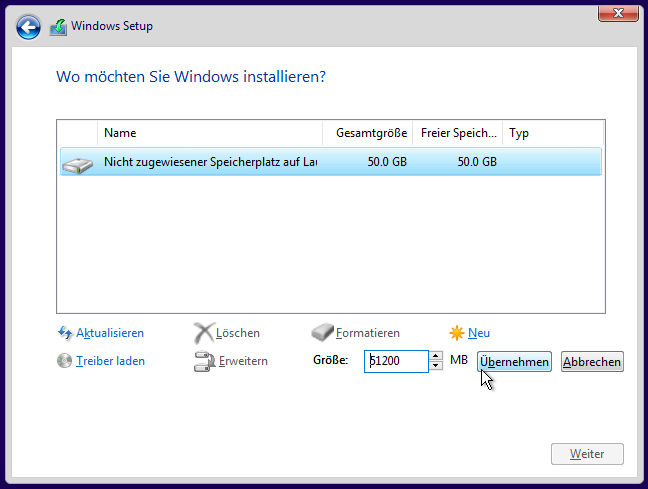Click the Aktualisieren refresh arrows icon

tap(65, 333)
